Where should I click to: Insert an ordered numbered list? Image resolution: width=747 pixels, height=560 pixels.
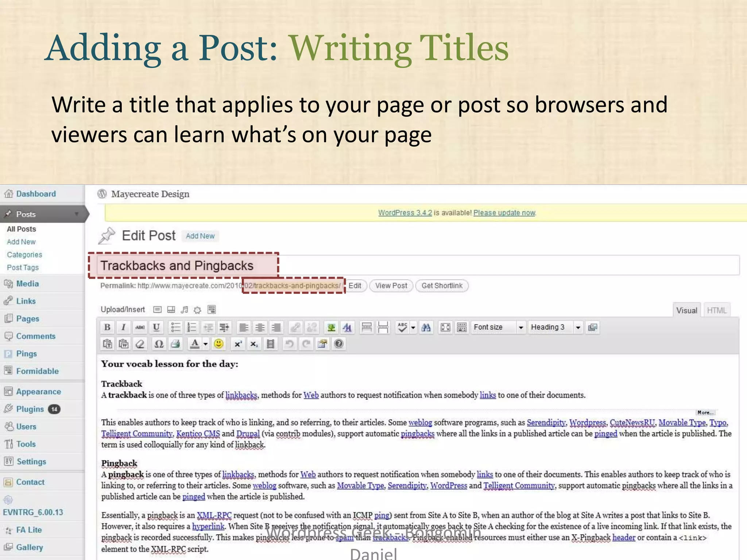[x=192, y=327]
